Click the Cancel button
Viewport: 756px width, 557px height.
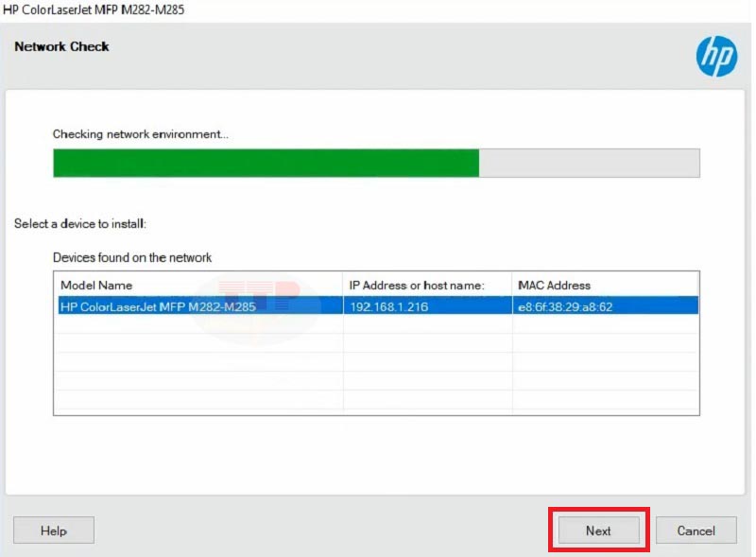click(x=696, y=530)
